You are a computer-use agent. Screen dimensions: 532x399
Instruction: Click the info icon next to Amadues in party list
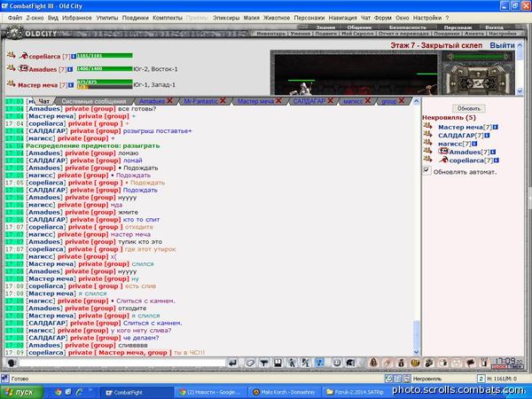point(70,69)
